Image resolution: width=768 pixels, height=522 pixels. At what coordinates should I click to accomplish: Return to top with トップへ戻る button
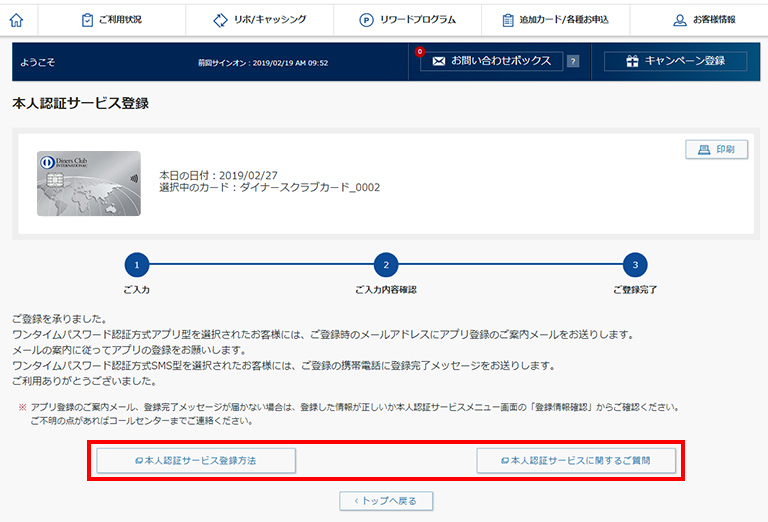386,500
